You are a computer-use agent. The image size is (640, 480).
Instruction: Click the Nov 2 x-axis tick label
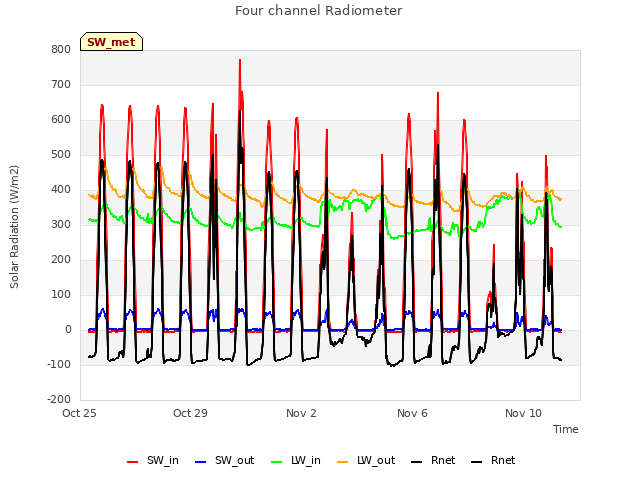click(301, 413)
